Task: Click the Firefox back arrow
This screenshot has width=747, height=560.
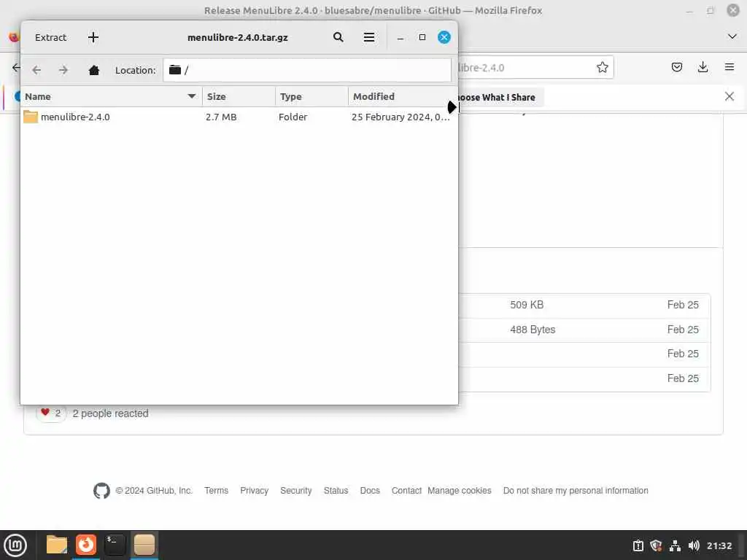Action: click(16, 67)
